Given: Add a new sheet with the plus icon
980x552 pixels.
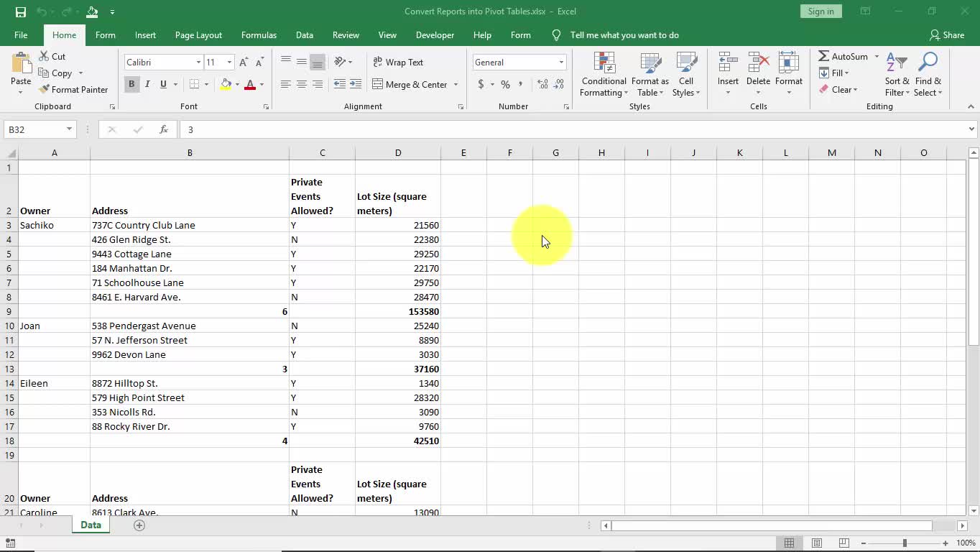Looking at the screenshot, I should (139, 525).
